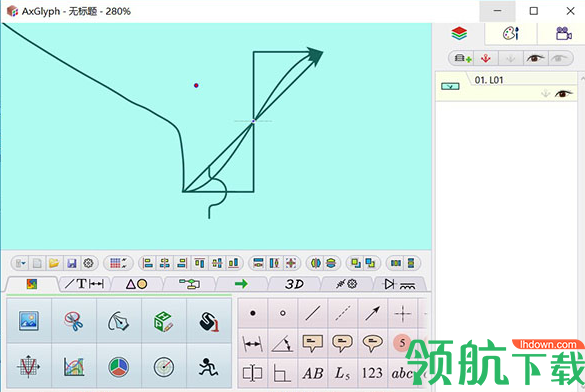
Task: Align selected objects to the left
Action: pyautogui.click(x=148, y=263)
